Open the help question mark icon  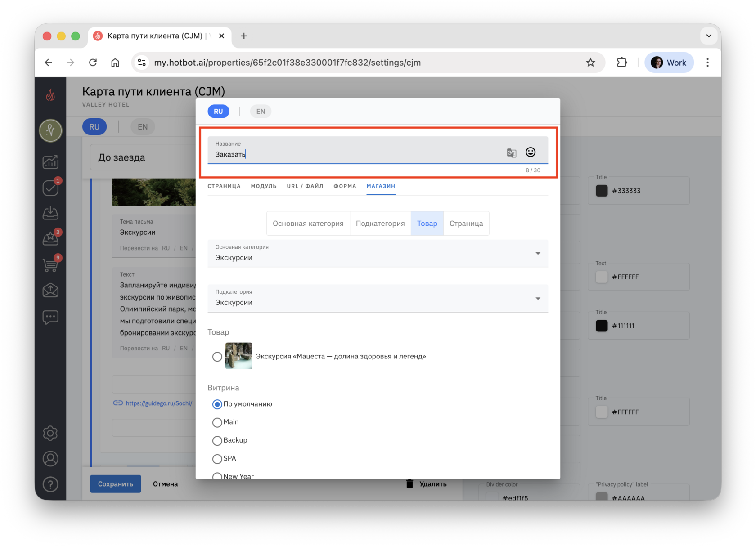(50, 484)
